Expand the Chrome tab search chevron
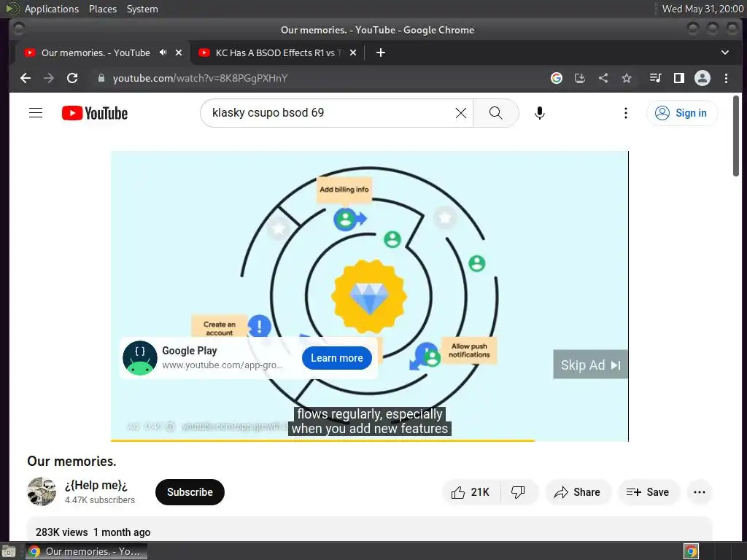 pos(724,52)
